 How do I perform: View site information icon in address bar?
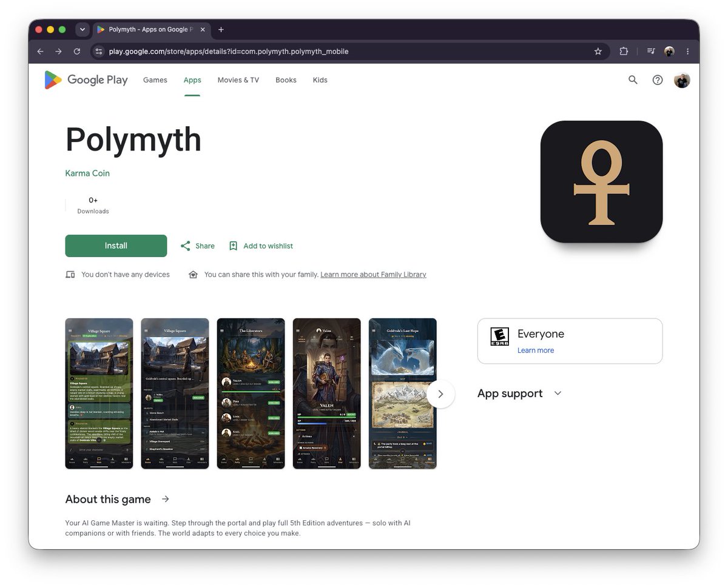click(x=99, y=52)
